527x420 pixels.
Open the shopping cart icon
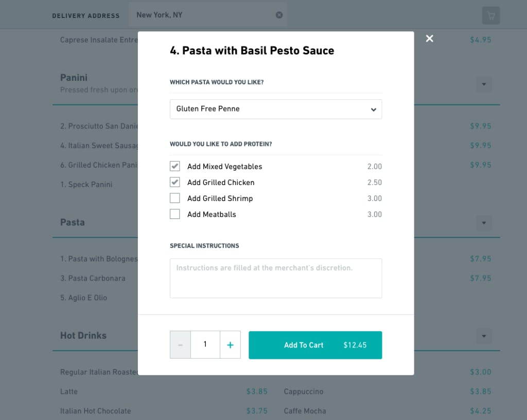point(490,15)
